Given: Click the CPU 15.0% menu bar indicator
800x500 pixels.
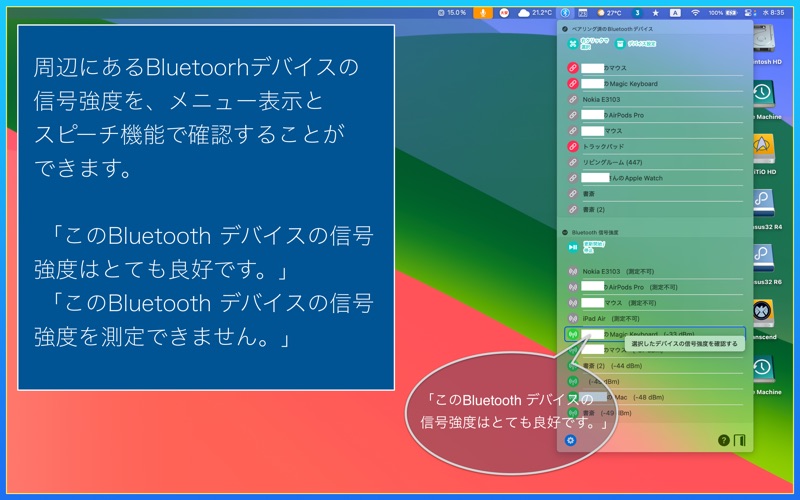Looking at the screenshot, I should click(x=452, y=13).
